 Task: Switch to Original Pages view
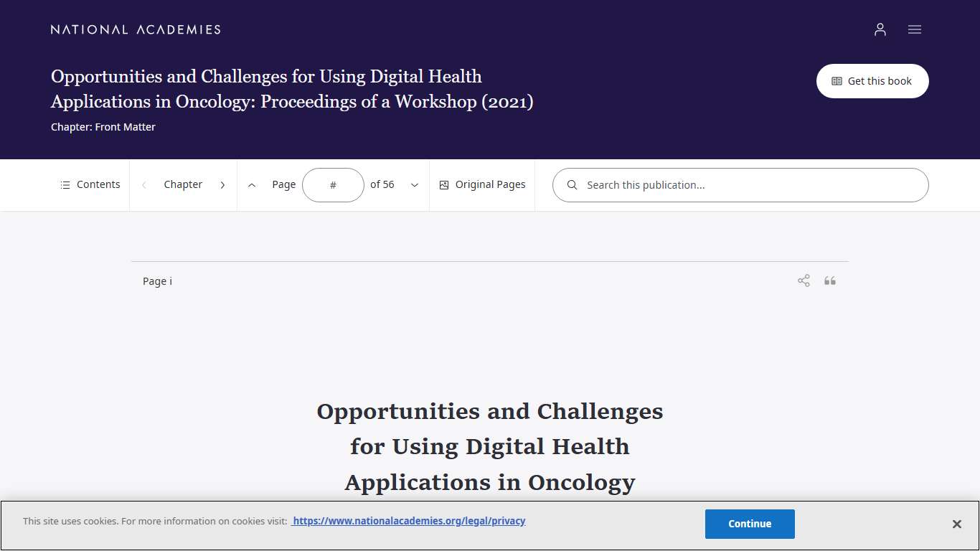(x=481, y=184)
